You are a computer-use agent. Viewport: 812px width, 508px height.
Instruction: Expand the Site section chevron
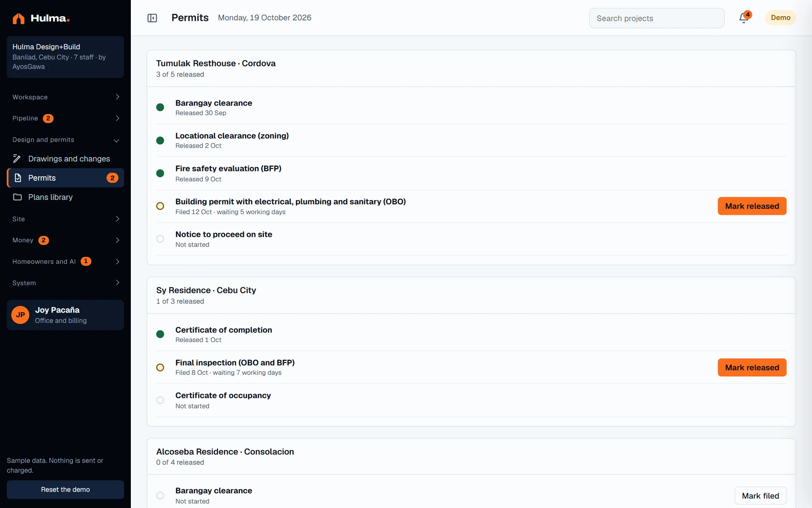pos(117,219)
